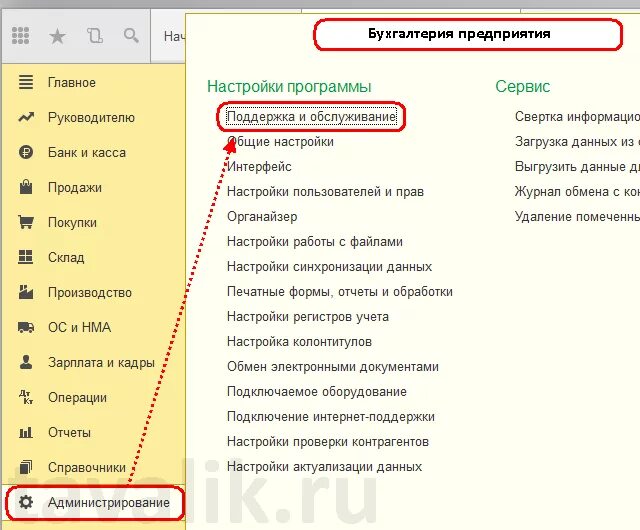640x530 pixels.
Task: Go to the ОС и НМА section
Action: click(x=80, y=327)
